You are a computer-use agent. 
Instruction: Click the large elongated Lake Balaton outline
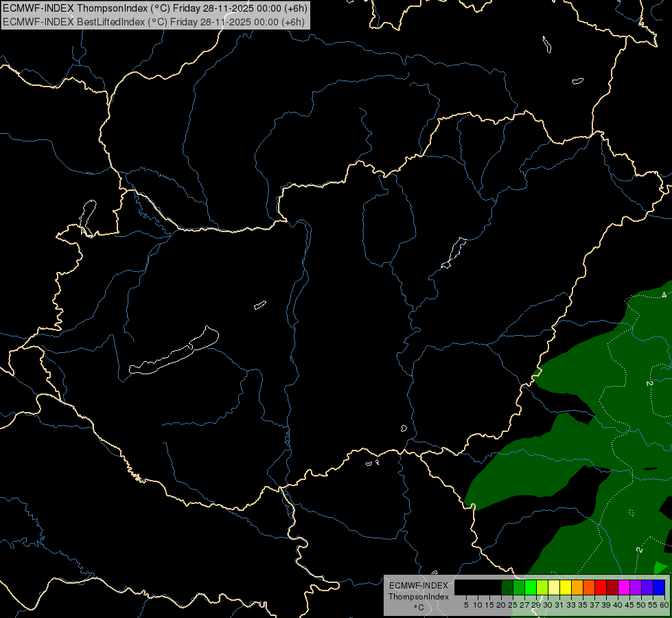coord(174,350)
